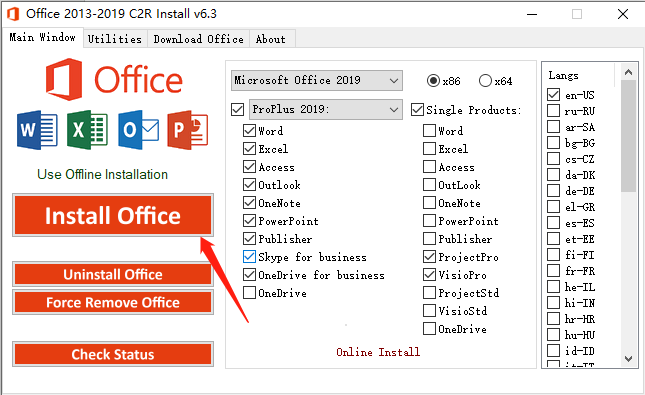Click the Excel application icon
Image resolution: width=645 pixels, height=395 pixels.
(x=87, y=130)
